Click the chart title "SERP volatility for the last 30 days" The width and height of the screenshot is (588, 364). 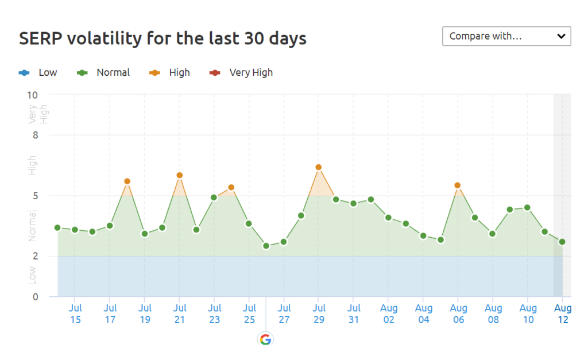(163, 38)
